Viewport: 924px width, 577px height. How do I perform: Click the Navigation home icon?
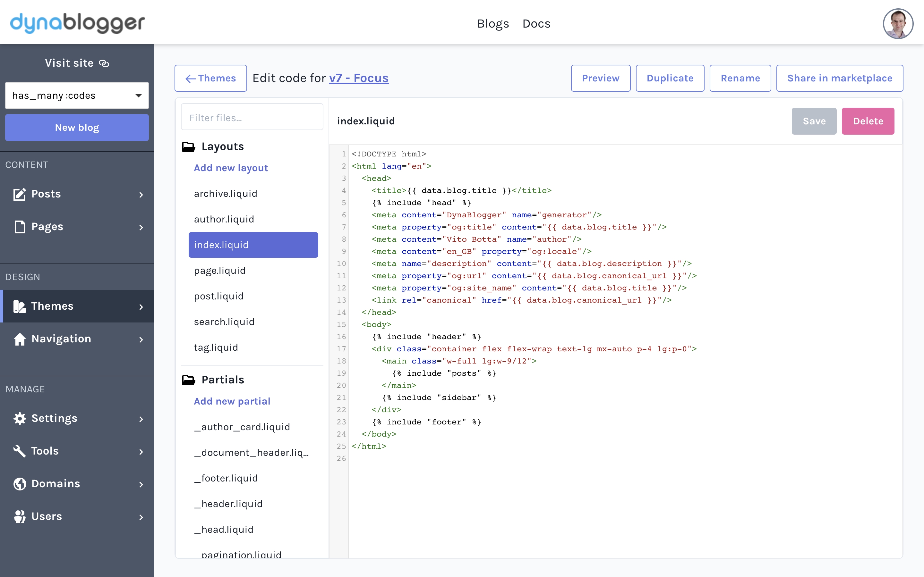click(20, 339)
